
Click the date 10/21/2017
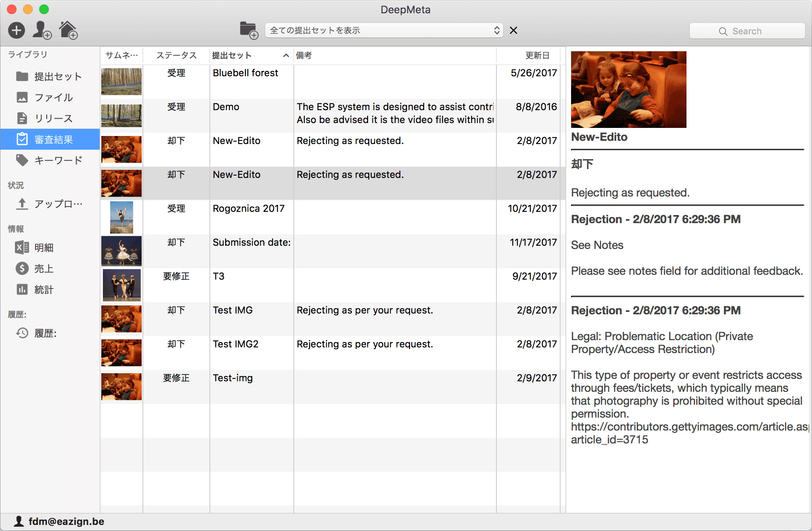[x=532, y=209]
